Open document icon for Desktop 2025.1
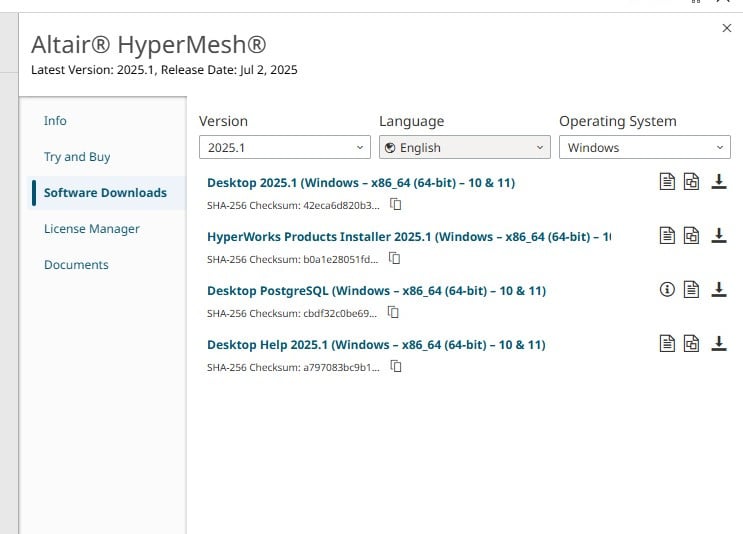This screenshot has width=743, height=534. pyautogui.click(x=667, y=181)
